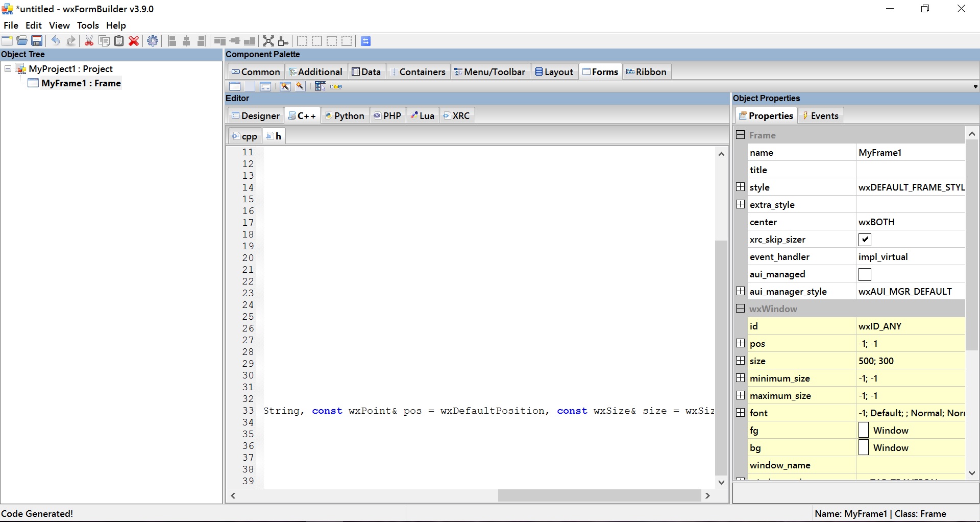
Task: Show the cpp source file tab
Action: click(x=244, y=136)
